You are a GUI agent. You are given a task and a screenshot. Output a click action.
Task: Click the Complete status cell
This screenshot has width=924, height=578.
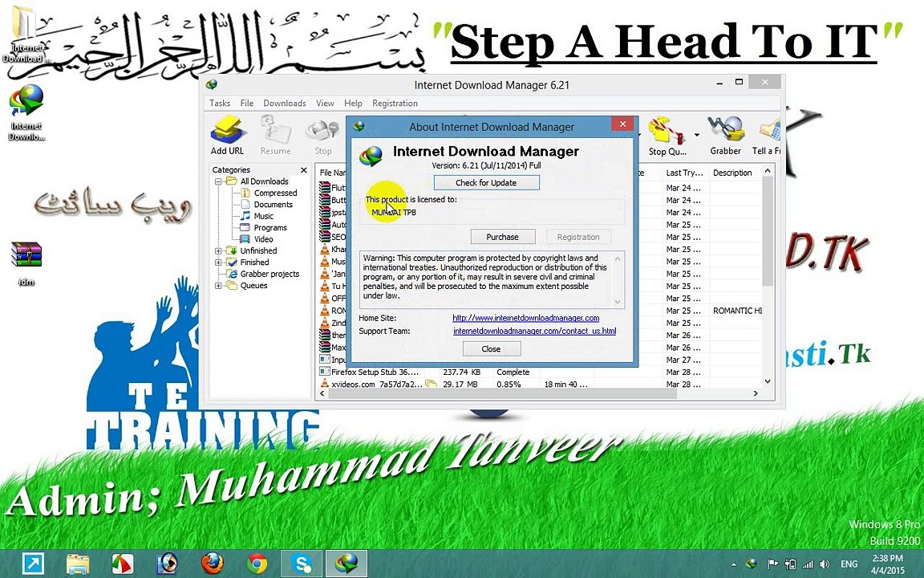(x=513, y=372)
